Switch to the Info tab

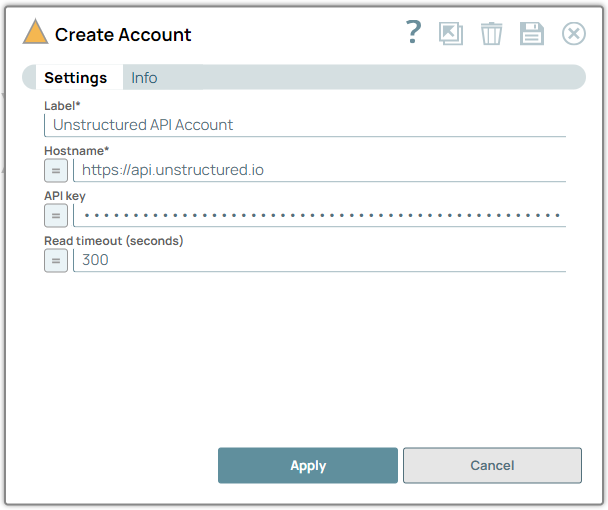click(x=144, y=78)
